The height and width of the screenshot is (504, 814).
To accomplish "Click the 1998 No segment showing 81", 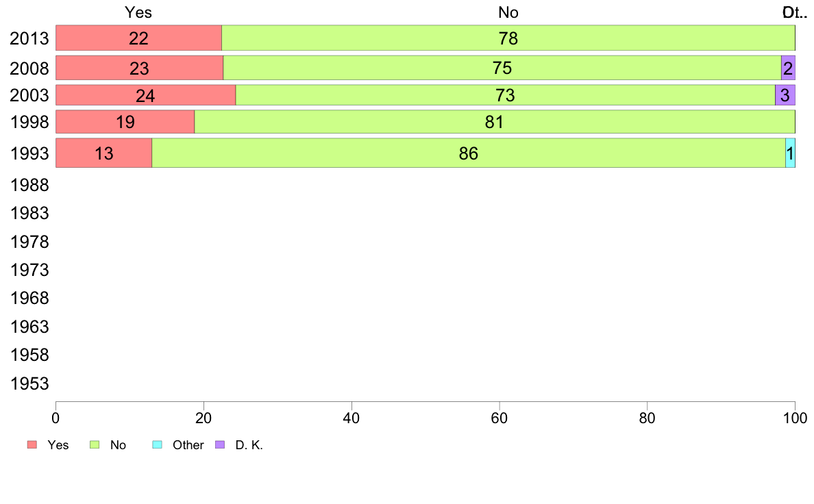I will 495,122.
